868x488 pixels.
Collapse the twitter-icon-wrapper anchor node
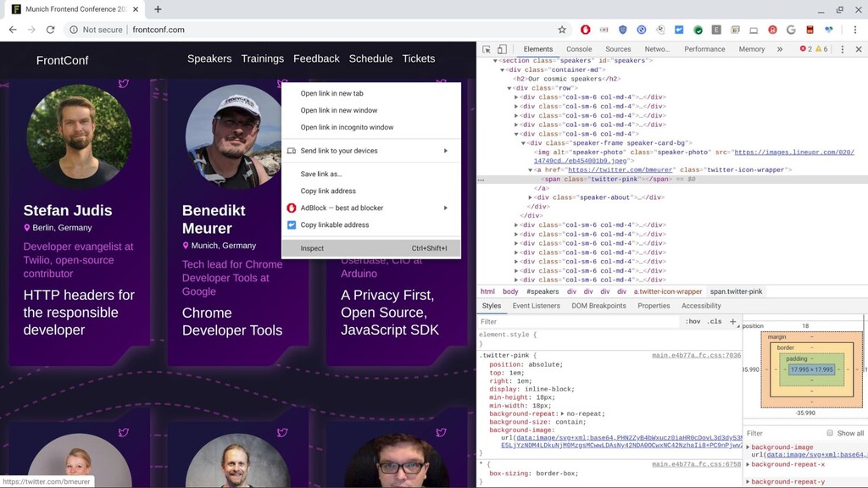point(530,169)
